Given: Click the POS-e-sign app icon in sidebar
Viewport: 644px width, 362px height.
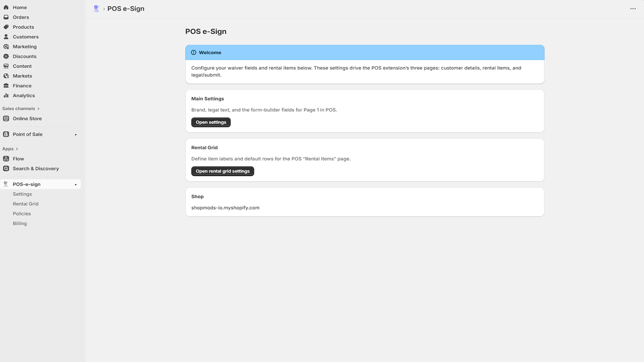Looking at the screenshot, I should coord(6,184).
